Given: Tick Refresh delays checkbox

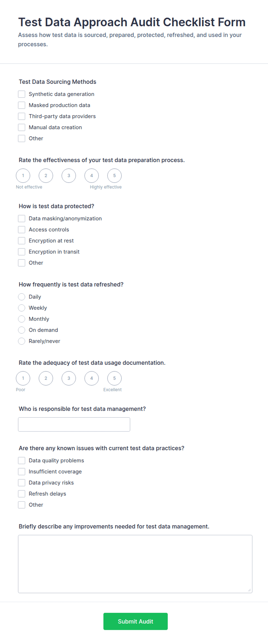Looking at the screenshot, I should click(22, 494).
